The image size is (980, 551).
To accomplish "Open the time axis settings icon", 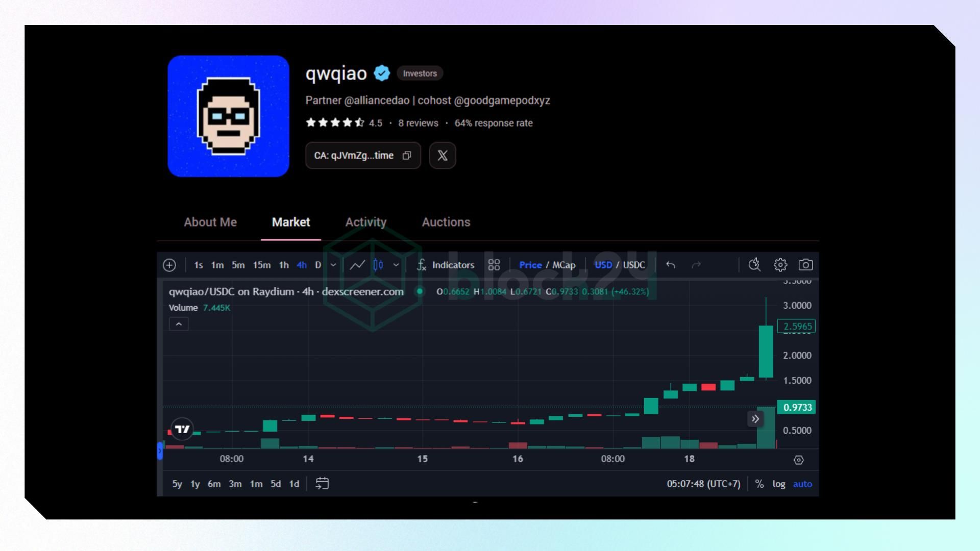I will pyautogui.click(x=799, y=460).
